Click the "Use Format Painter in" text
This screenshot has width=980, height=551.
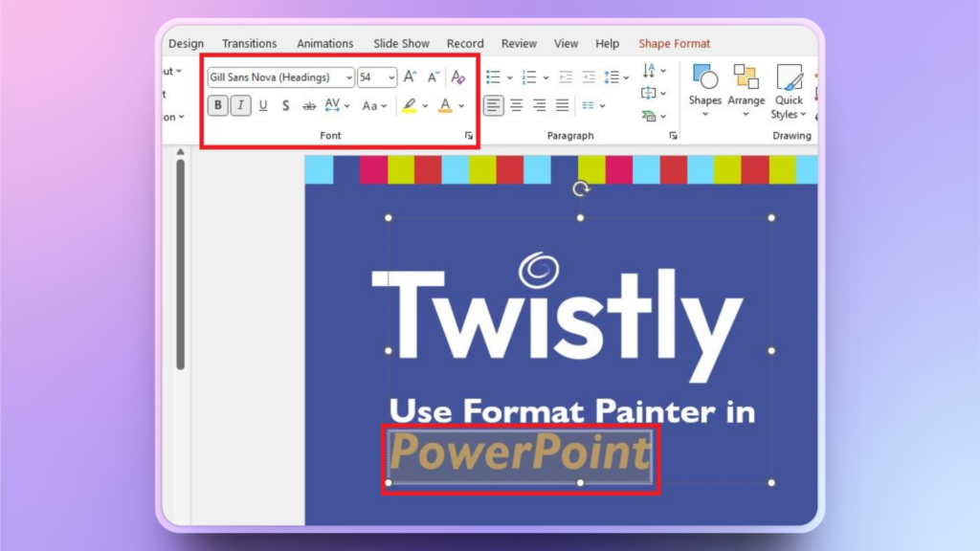(572, 411)
